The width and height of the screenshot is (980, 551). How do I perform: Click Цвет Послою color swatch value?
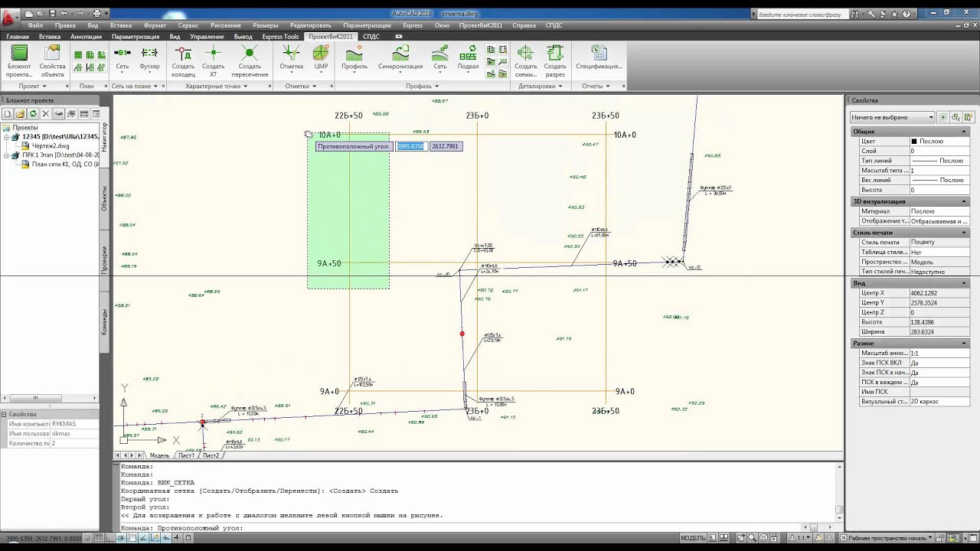click(939, 142)
